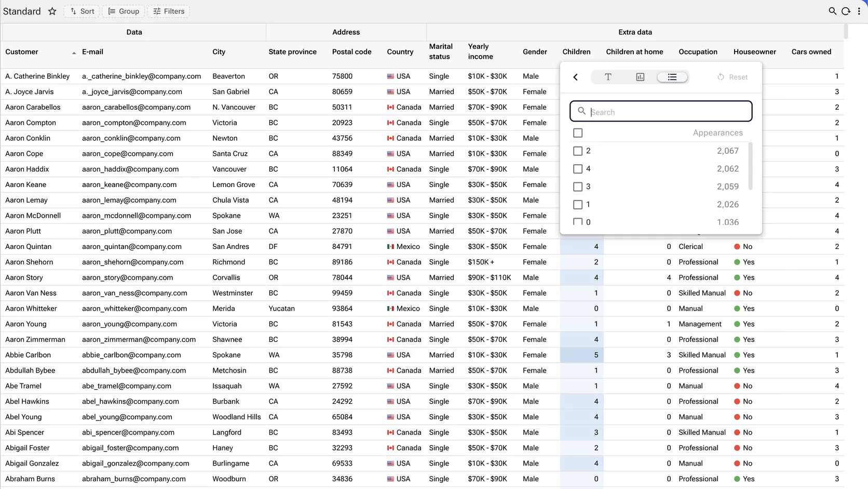Select the a._joyce_jarvis@company.com email cell
The height and width of the screenshot is (489, 868).
[x=132, y=92]
